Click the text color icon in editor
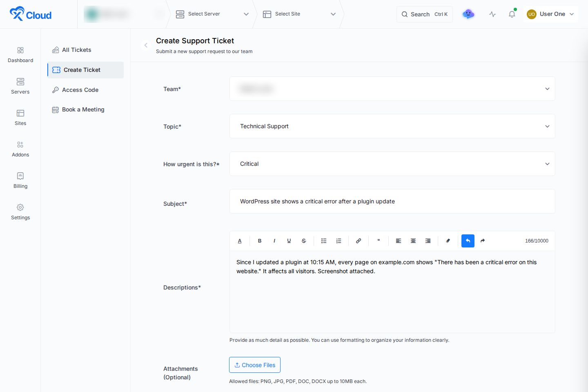This screenshot has width=588, height=392. point(240,241)
